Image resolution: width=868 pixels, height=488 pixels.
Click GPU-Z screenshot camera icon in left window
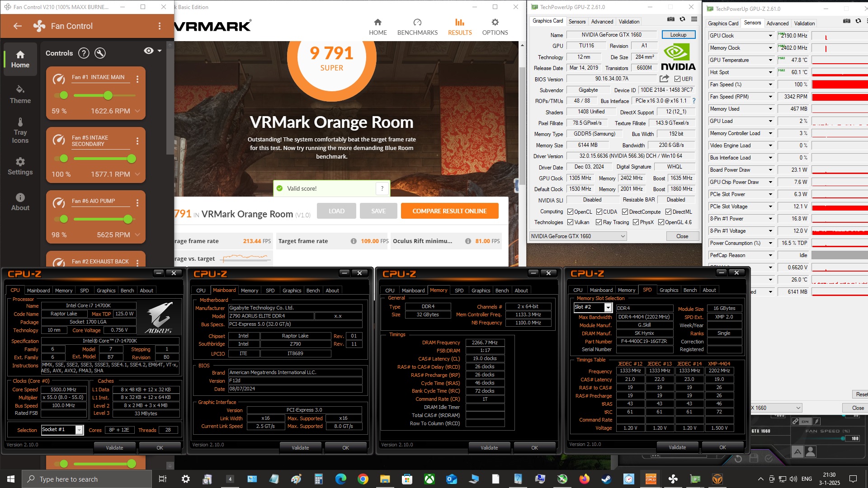(x=671, y=19)
